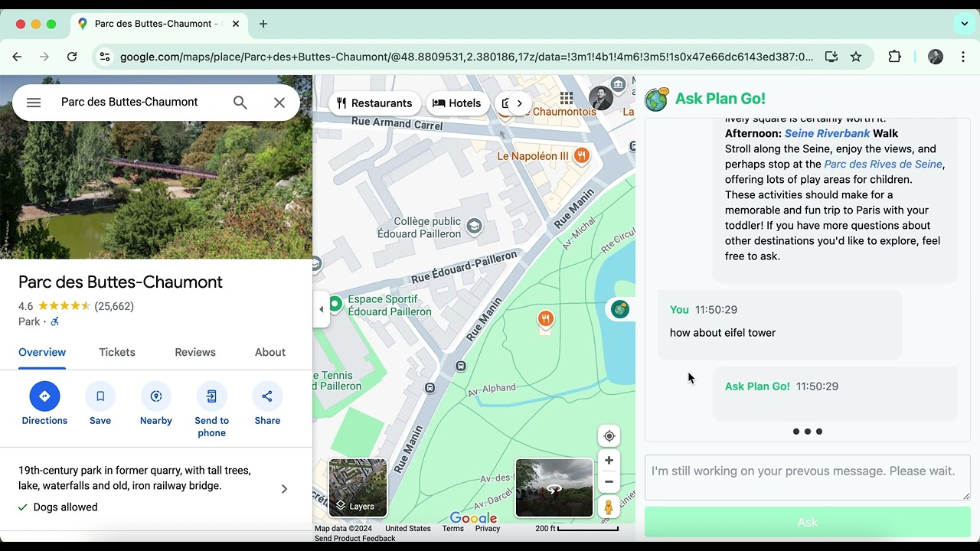Click the Ask Plan Go globe map button
Screen dimensions: 980x551
tap(620, 309)
